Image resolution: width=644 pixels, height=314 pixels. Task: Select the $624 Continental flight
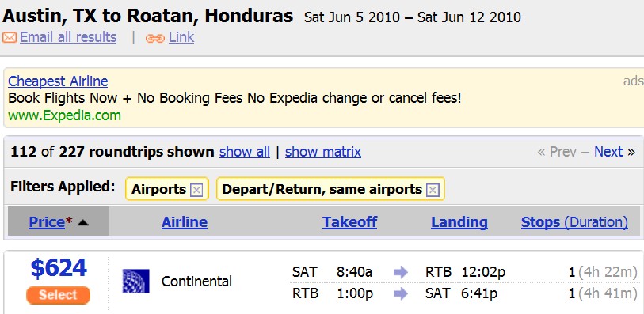coord(58,295)
